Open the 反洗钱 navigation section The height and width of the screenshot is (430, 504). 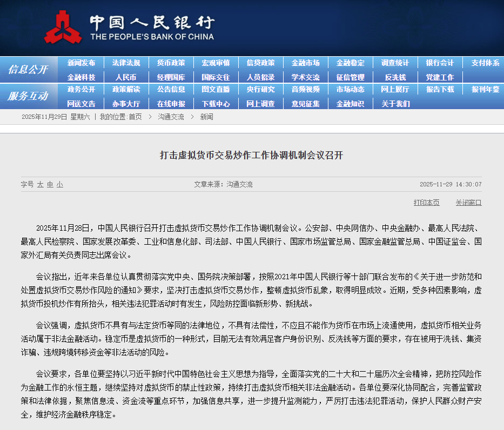[395, 77]
